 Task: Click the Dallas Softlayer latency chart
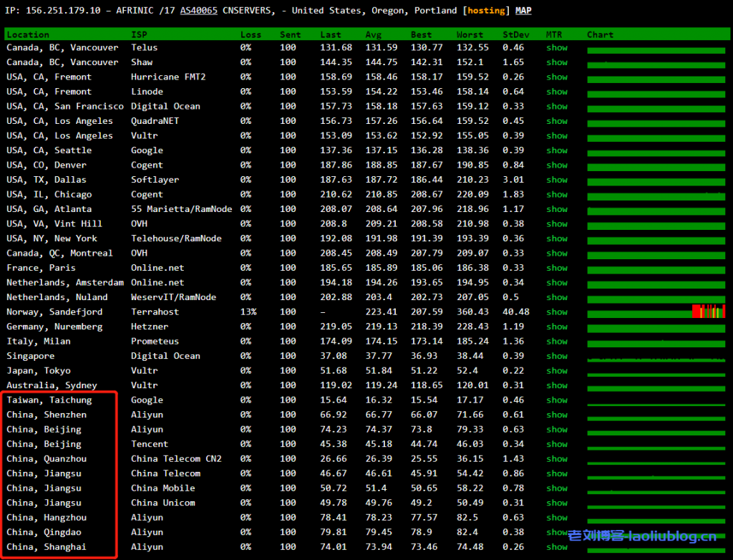tap(656, 180)
